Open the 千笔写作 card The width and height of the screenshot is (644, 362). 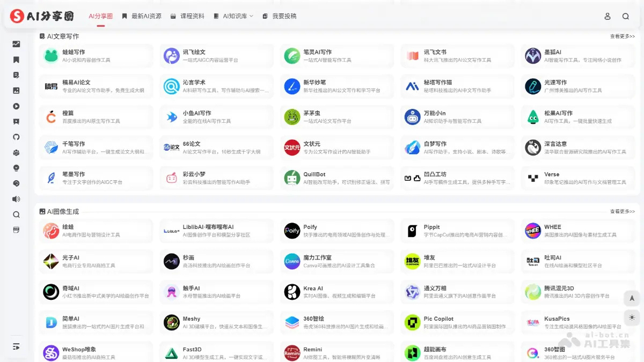(96, 147)
